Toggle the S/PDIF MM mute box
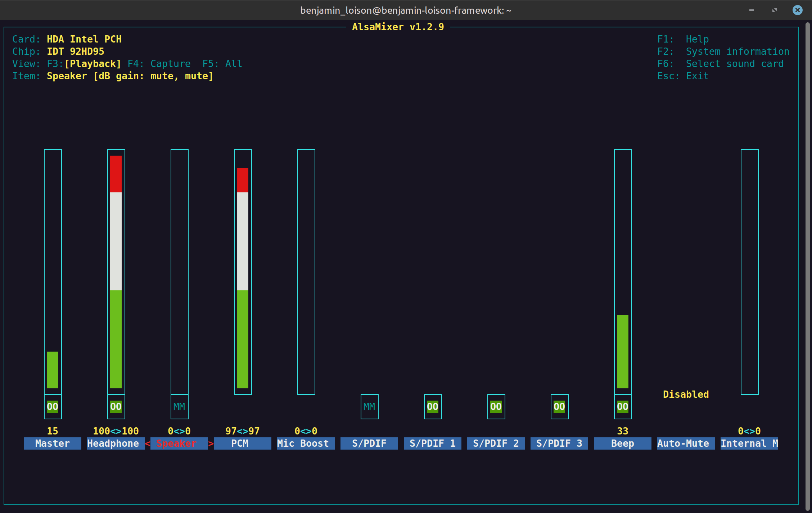The width and height of the screenshot is (812, 513). click(x=369, y=407)
